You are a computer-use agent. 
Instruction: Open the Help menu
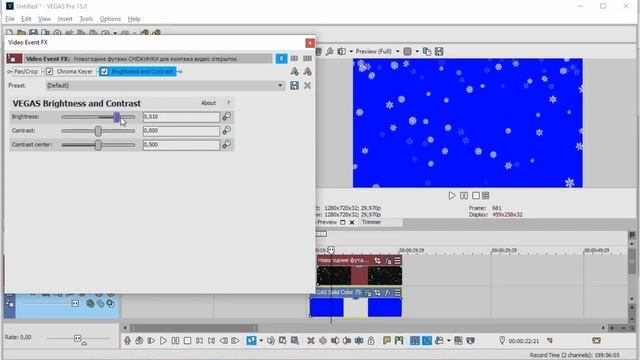point(134,19)
